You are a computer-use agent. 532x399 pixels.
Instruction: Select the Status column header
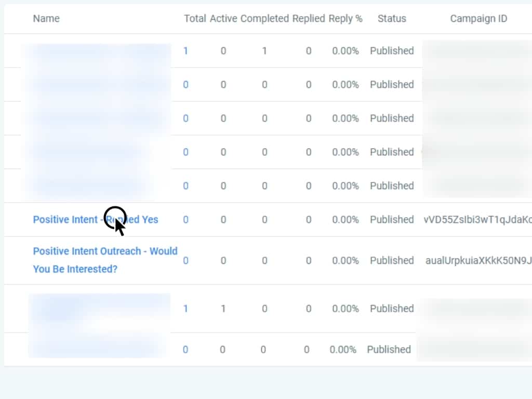tap(392, 19)
